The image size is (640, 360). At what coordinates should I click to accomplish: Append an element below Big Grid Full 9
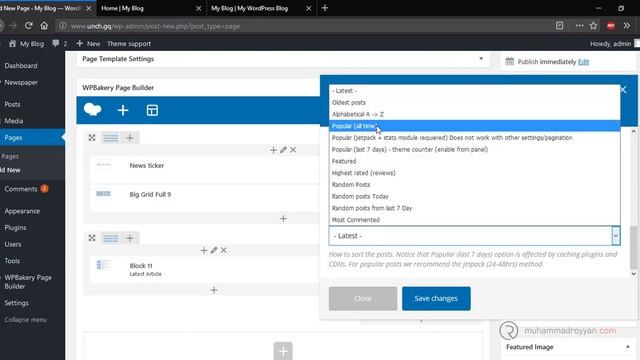click(283, 218)
